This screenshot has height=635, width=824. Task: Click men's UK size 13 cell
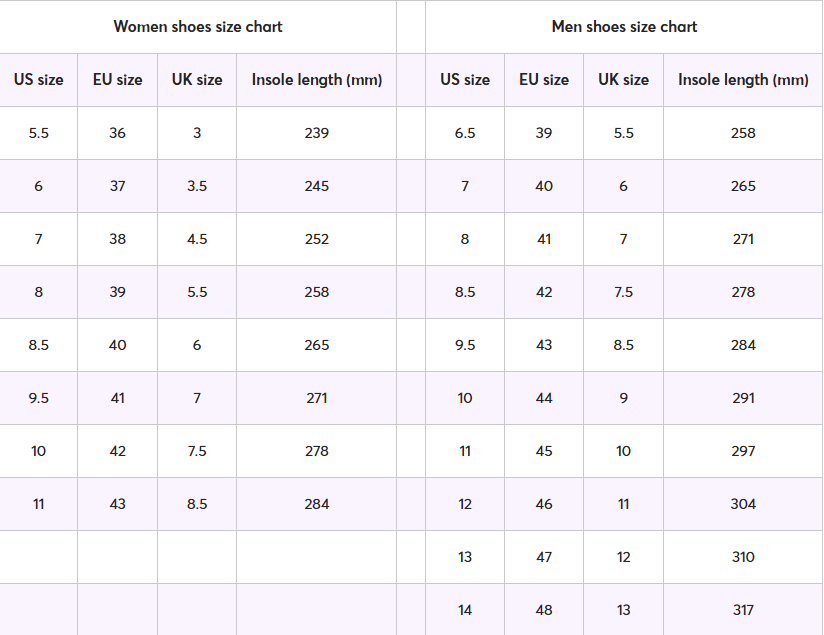pos(623,610)
